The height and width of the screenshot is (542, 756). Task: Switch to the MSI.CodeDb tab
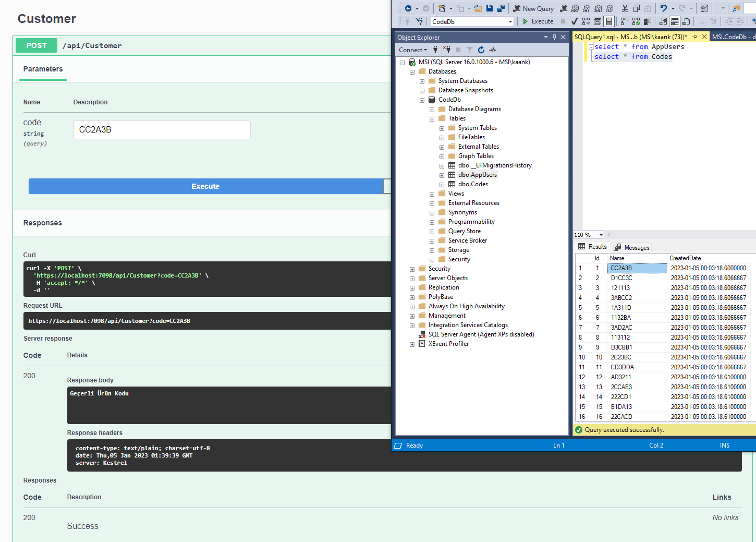coord(734,37)
